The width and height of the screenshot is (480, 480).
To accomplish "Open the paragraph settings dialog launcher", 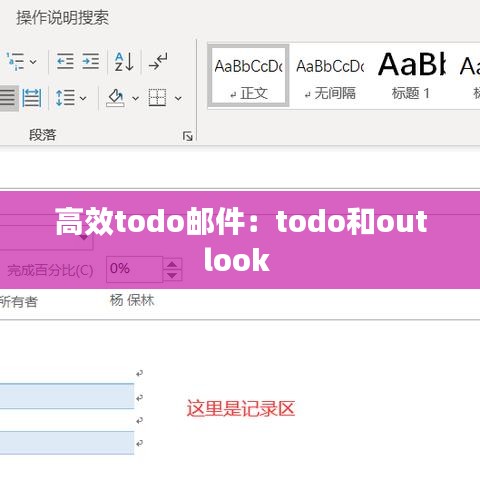I will pos(188,136).
